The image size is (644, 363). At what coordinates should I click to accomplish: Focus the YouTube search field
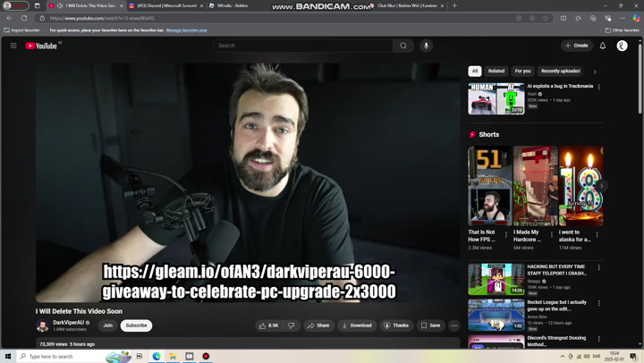click(x=303, y=46)
